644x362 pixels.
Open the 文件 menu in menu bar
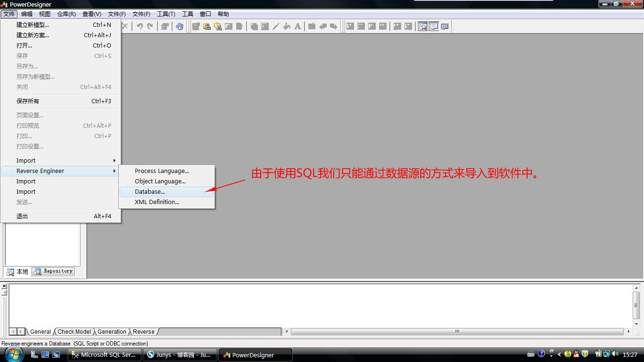click(x=9, y=14)
